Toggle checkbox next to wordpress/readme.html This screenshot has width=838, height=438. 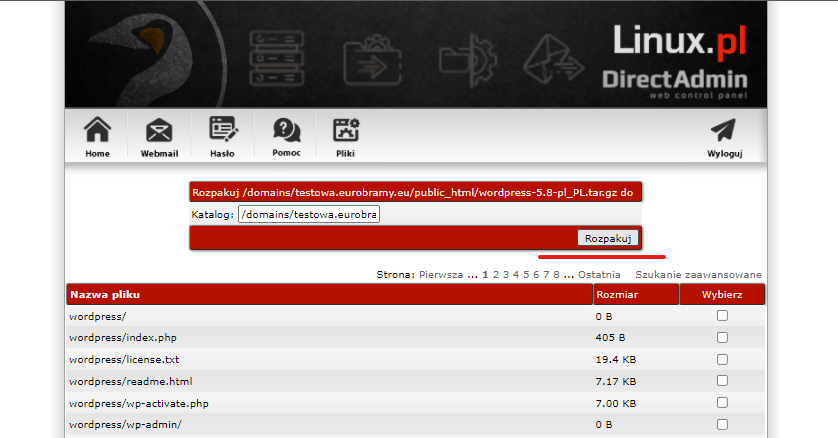[x=722, y=381]
